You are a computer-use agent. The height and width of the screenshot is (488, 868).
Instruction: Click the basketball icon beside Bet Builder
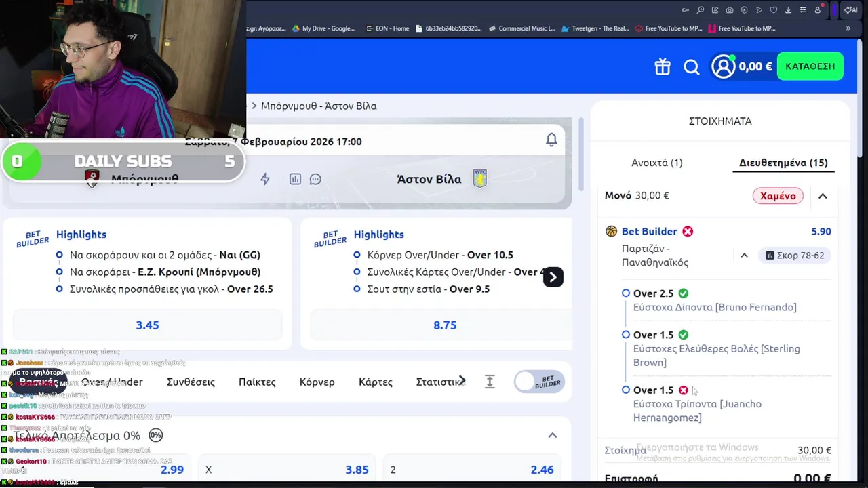(611, 231)
